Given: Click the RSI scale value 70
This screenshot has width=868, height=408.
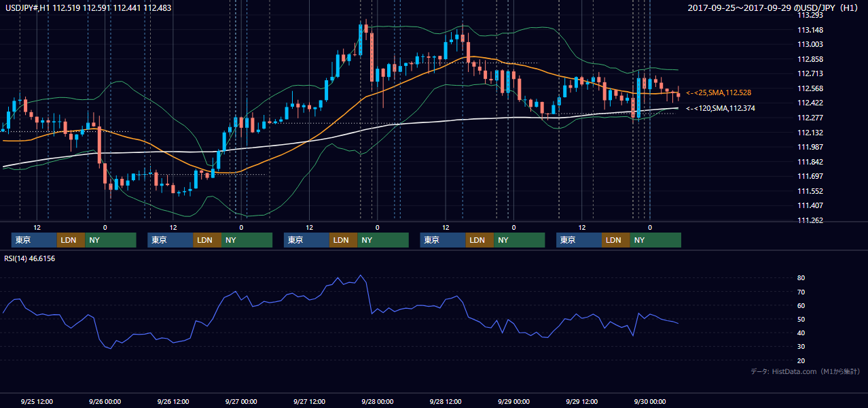Looking at the screenshot, I should pyautogui.click(x=801, y=292).
